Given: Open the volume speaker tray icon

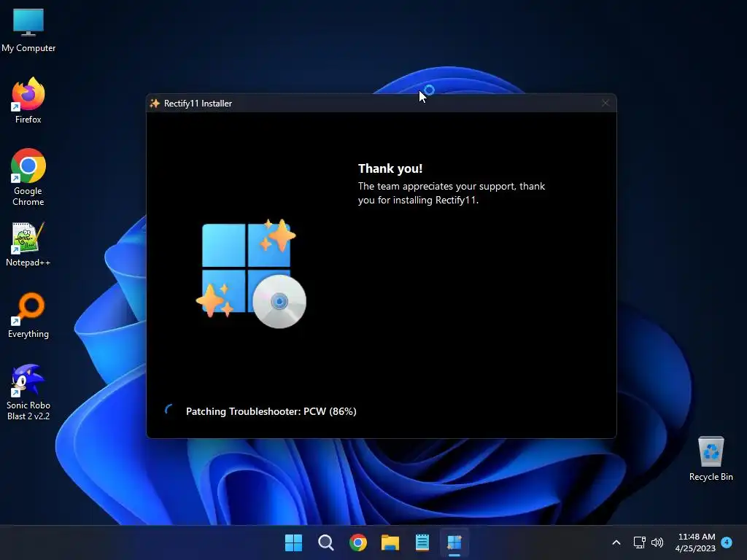Looking at the screenshot, I should [x=657, y=542].
